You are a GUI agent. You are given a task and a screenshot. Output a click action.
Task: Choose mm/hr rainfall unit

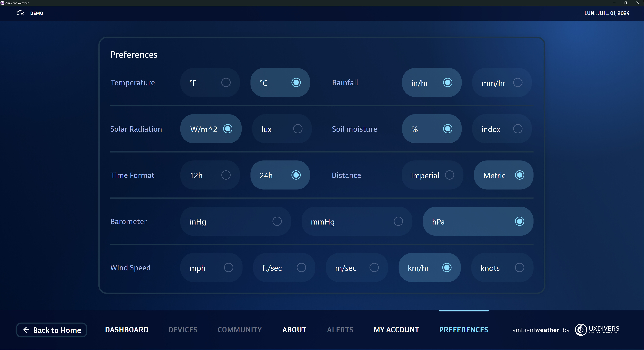(x=502, y=82)
